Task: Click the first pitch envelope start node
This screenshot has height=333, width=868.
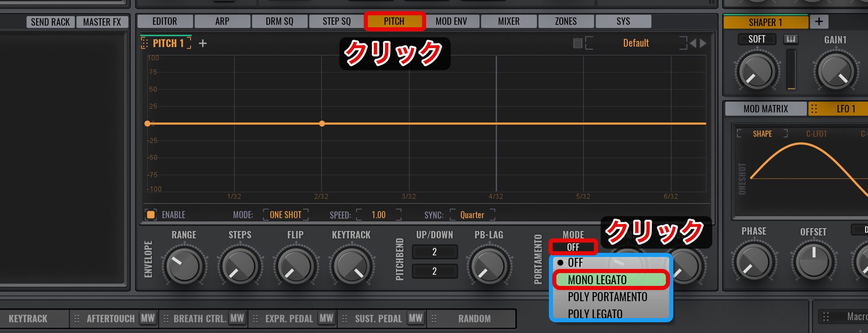Action: 148,124
